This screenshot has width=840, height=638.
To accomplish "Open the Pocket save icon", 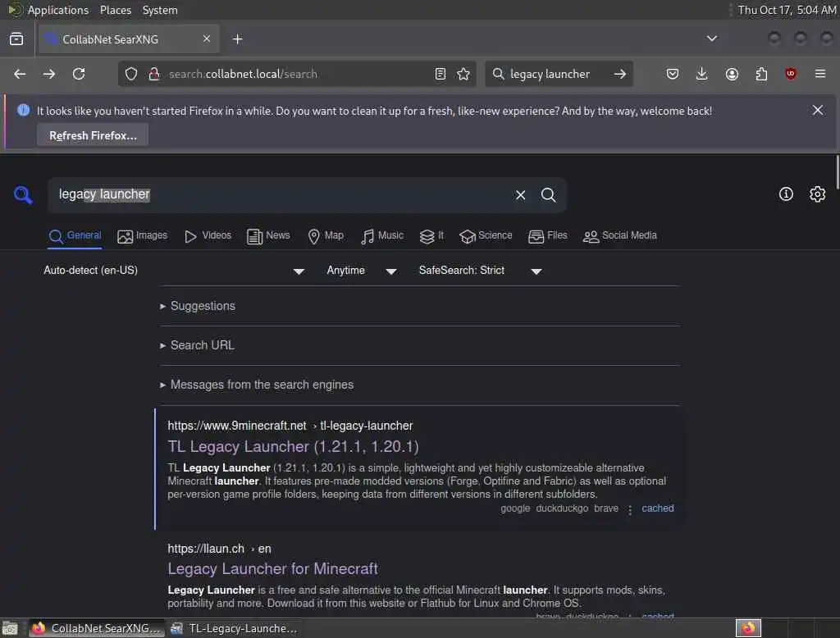I will click(x=673, y=74).
